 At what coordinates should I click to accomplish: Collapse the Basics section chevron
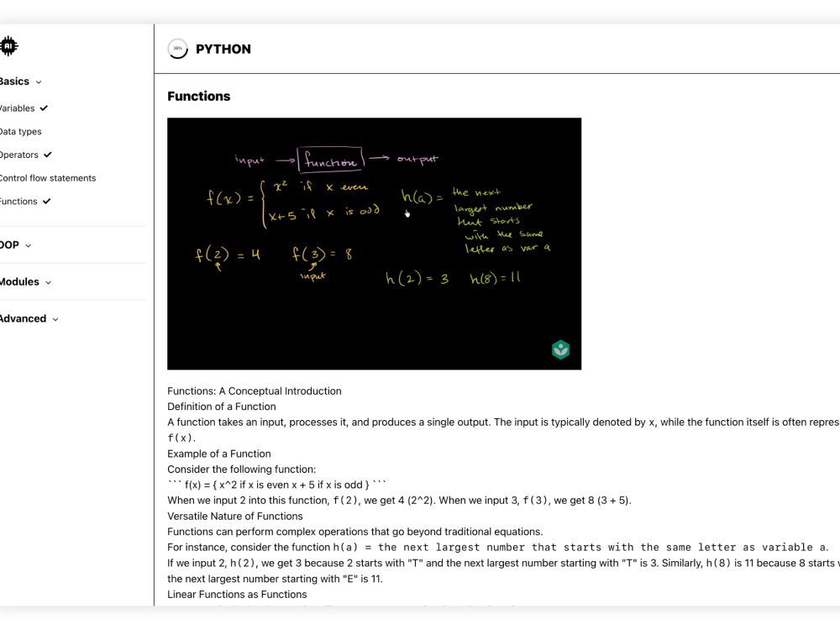[x=39, y=82]
